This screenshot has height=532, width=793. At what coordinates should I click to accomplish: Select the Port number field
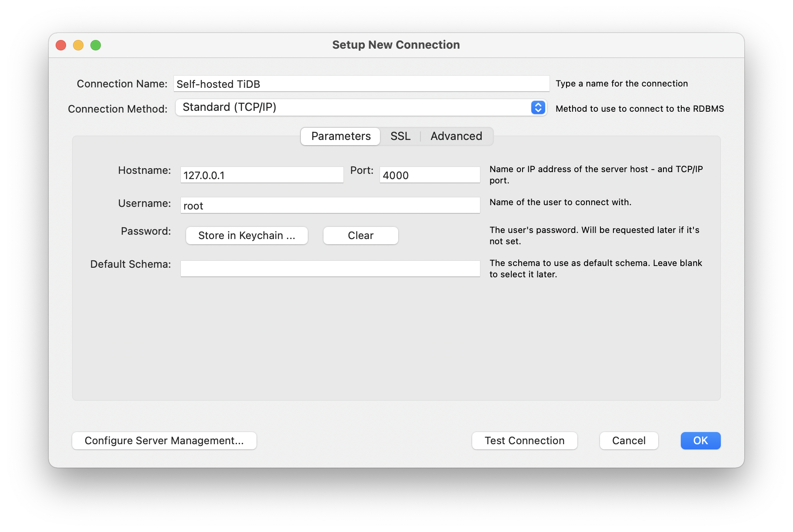429,175
